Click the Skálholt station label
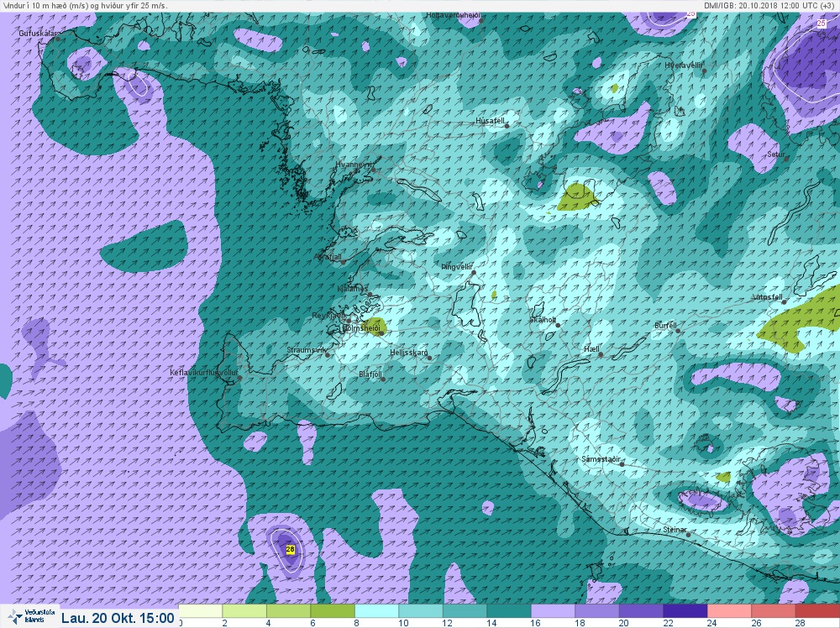This screenshot has width=840, height=628. click(543, 320)
